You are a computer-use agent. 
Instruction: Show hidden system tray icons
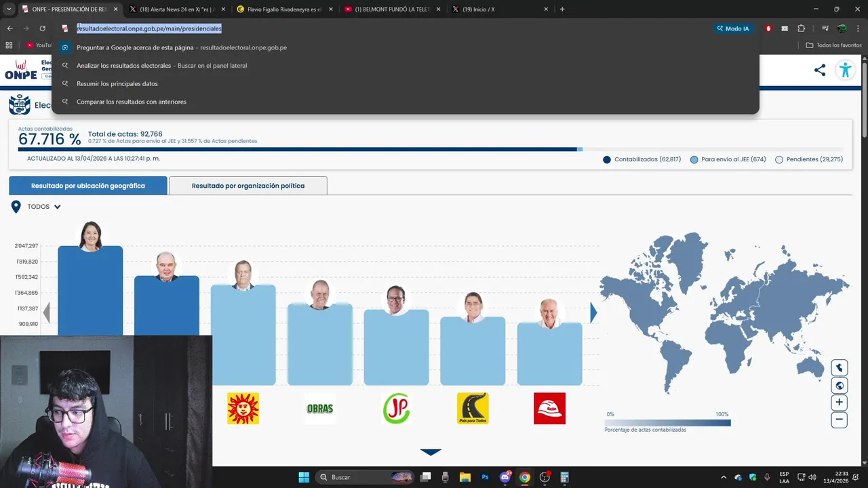coord(723,477)
